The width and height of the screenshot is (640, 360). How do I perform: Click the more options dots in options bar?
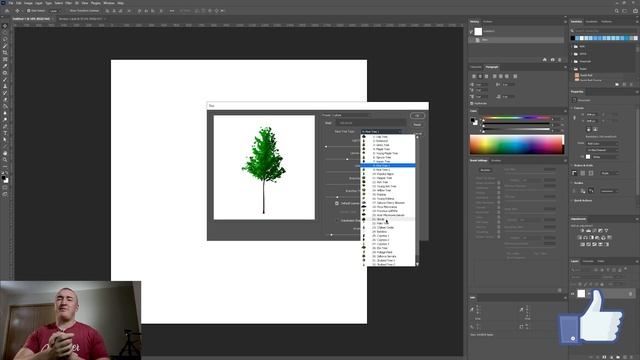click(172, 11)
